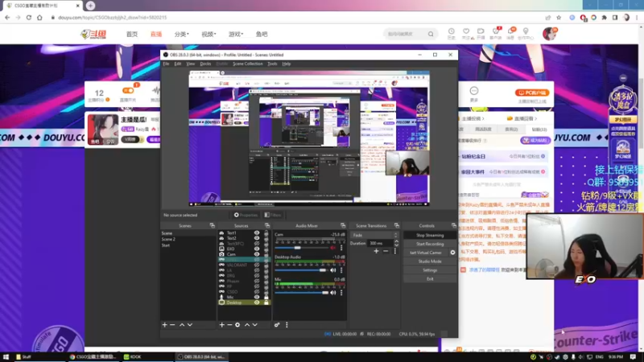
Task: Remove selected scene with minus icon
Action: pyautogui.click(x=172, y=325)
